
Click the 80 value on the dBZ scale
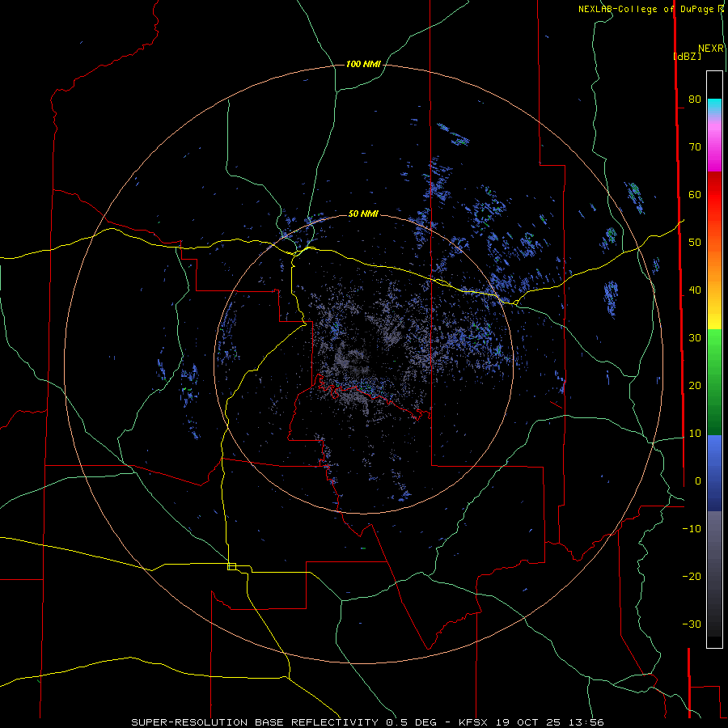pos(695,99)
